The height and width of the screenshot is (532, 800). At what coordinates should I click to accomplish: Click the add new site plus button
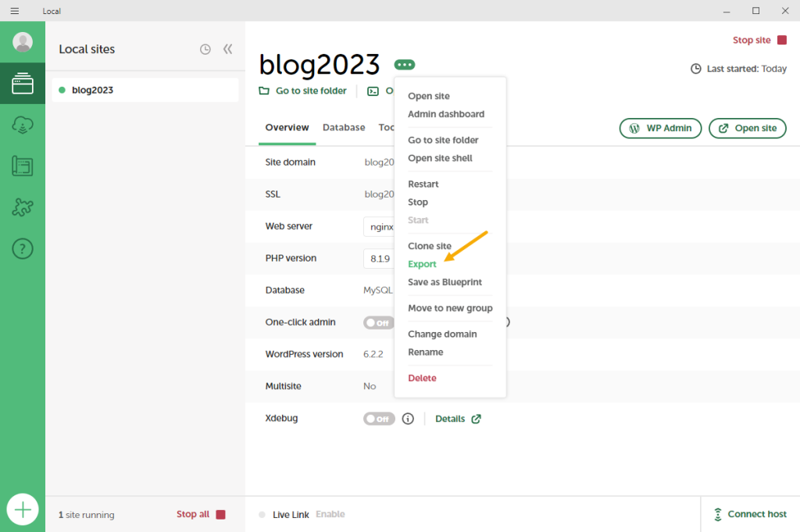23,510
